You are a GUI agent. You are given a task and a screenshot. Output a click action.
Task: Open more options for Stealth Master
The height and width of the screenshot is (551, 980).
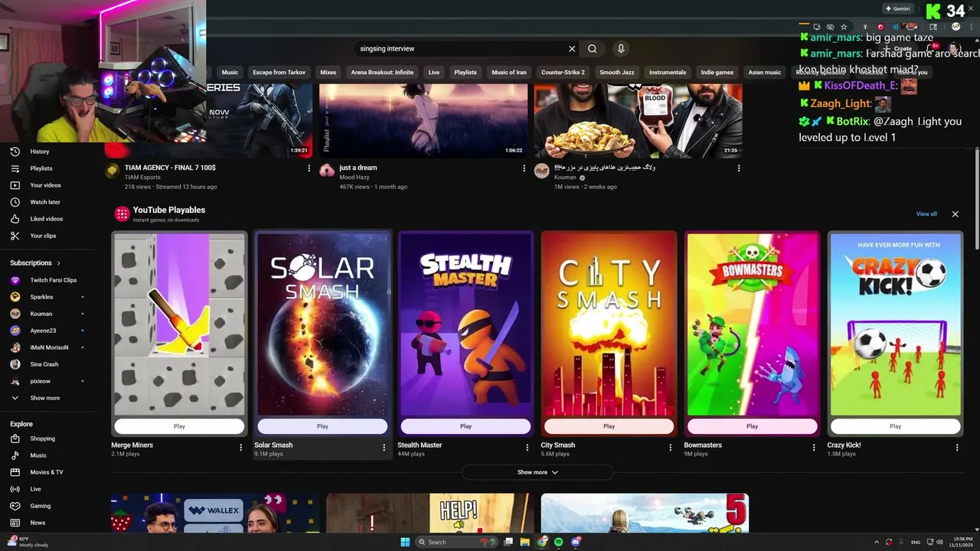coord(527,448)
